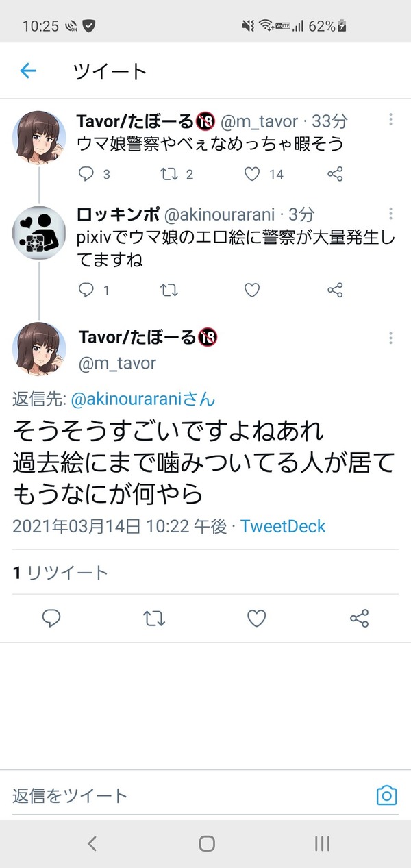Like the main tweet
Image resolution: width=411 pixels, height=868 pixels.
point(256,619)
